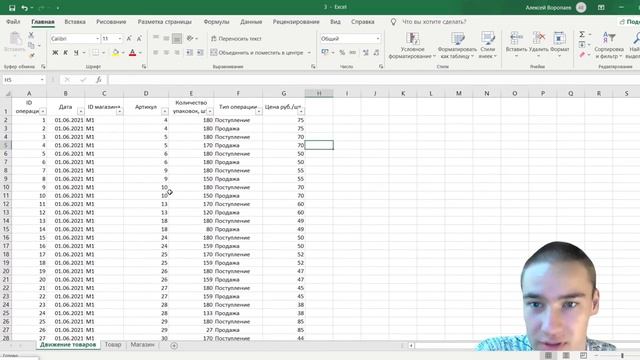This screenshot has height=360, width=640.
Task: Increase font size with large A icon
Action: click(129, 38)
